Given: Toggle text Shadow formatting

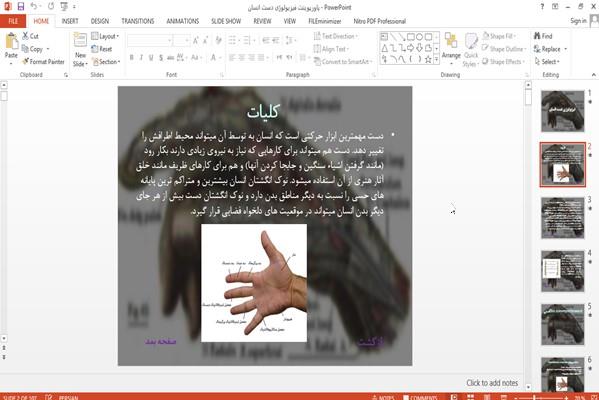Looking at the screenshot, I should [x=161, y=57].
